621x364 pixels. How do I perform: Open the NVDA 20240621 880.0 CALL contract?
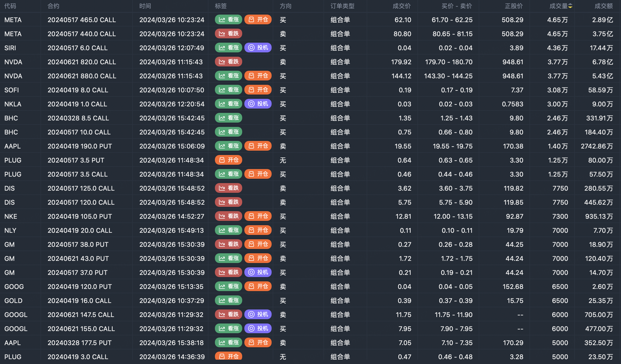(x=82, y=76)
